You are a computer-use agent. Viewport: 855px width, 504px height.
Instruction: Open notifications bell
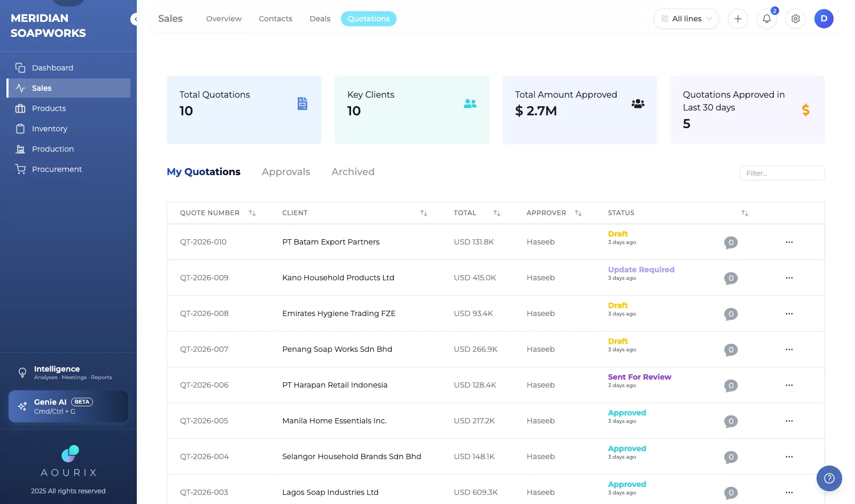click(x=767, y=19)
